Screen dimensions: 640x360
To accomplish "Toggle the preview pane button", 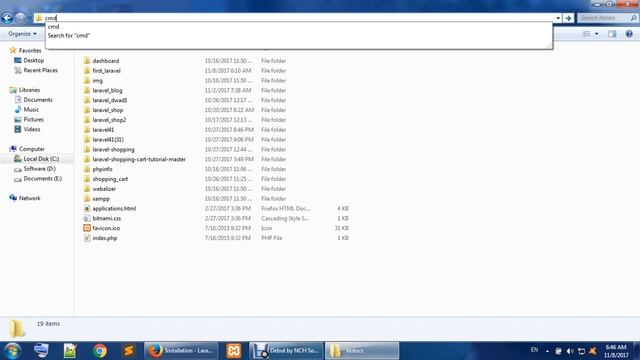I will point(612,34).
